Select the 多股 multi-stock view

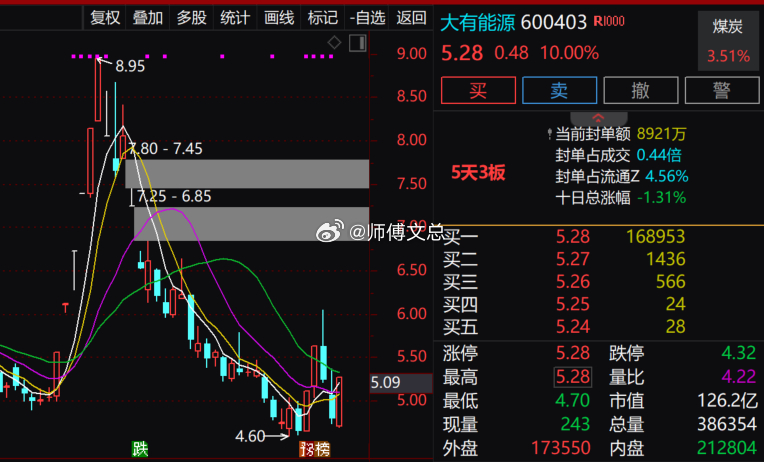(191, 18)
